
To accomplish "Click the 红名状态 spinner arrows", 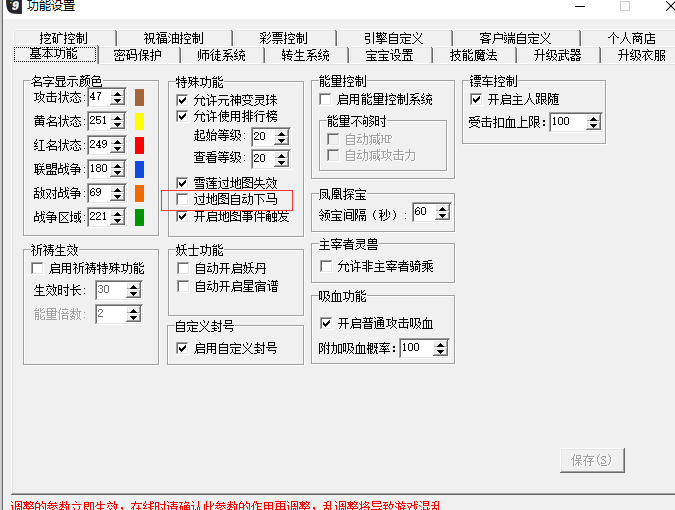I will 118,145.
